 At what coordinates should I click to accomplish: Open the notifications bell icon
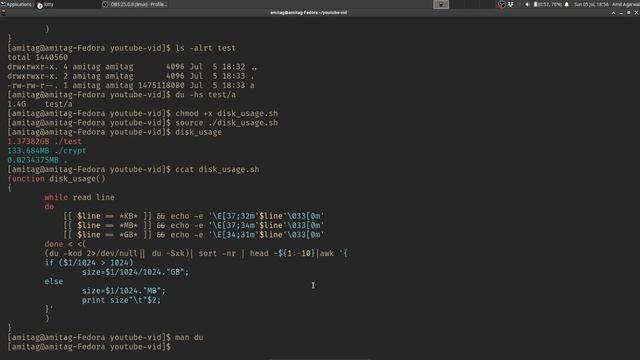(567, 4)
